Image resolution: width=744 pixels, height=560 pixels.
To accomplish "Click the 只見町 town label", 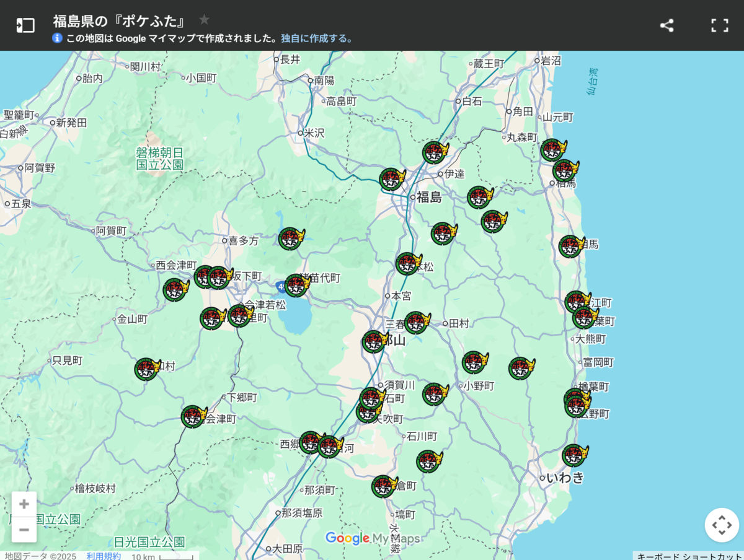I will tap(67, 361).
